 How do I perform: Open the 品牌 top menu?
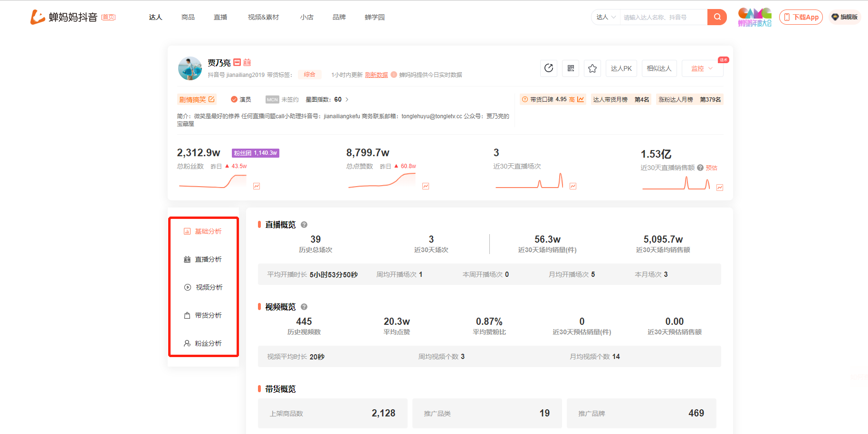coord(339,17)
